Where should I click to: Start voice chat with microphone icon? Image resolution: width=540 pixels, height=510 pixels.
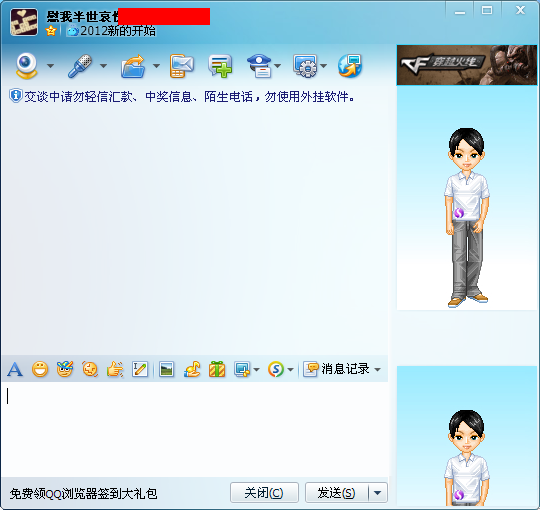pos(80,65)
